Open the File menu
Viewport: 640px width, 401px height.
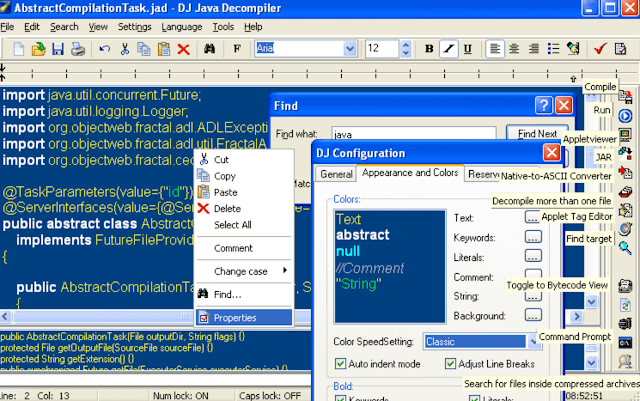coord(7,27)
